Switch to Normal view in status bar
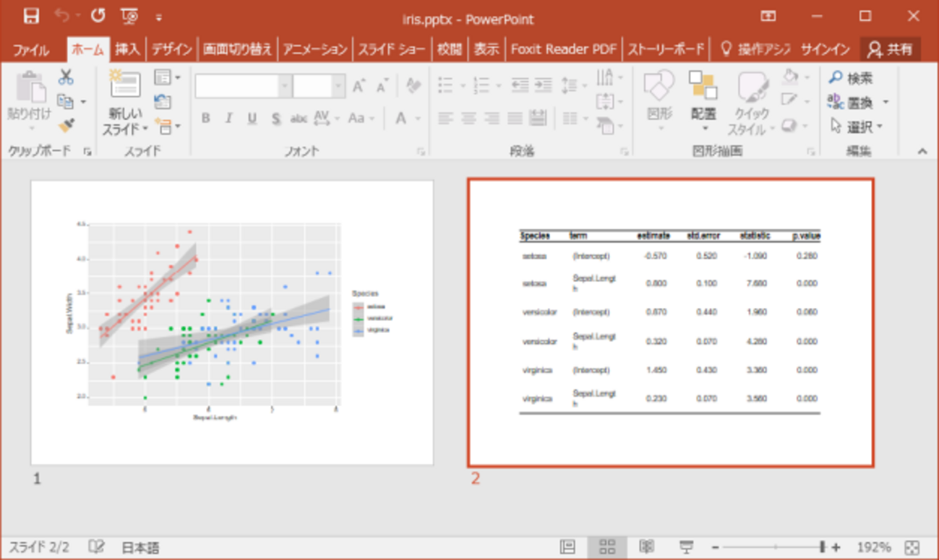The width and height of the screenshot is (939, 560). tap(568, 547)
